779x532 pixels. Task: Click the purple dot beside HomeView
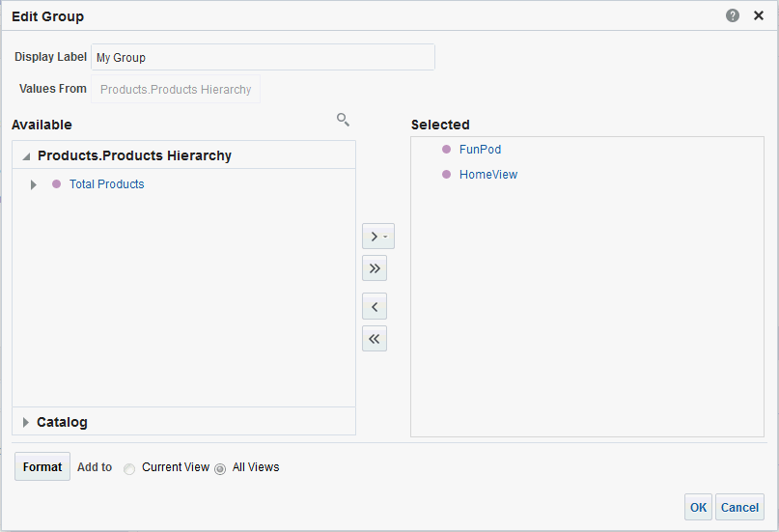[x=446, y=175]
